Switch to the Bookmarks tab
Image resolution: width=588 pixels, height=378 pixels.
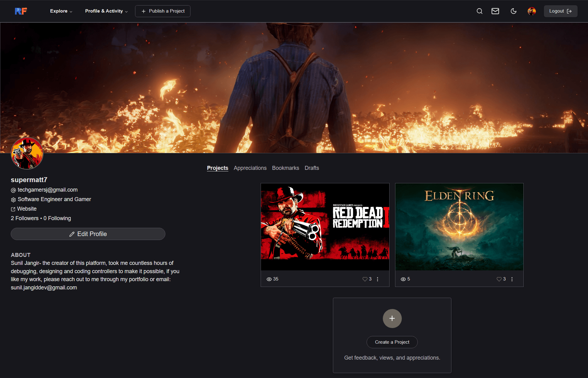coord(285,168)
